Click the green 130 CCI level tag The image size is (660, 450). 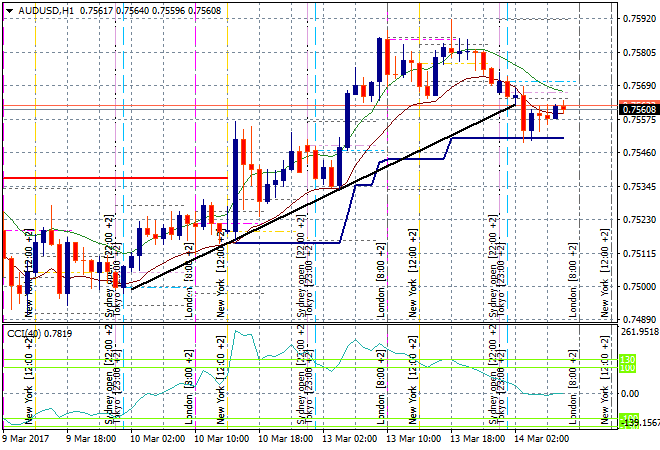[629, 359]
